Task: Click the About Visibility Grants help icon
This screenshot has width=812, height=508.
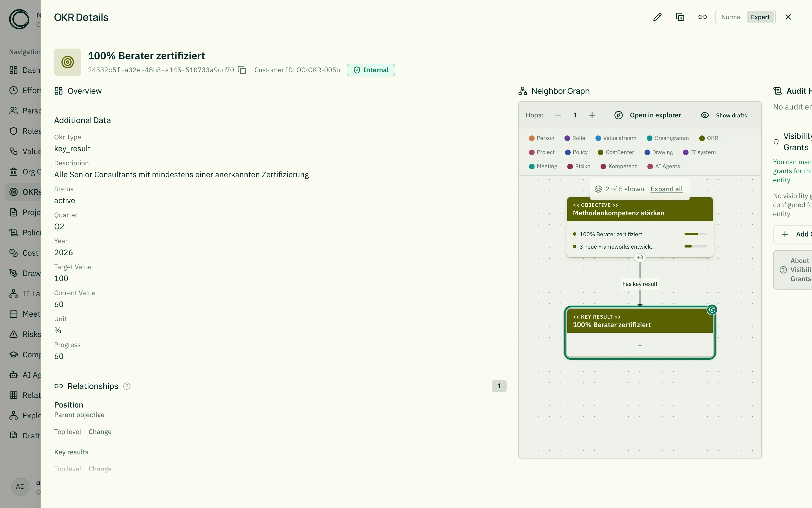Action: 783,270
